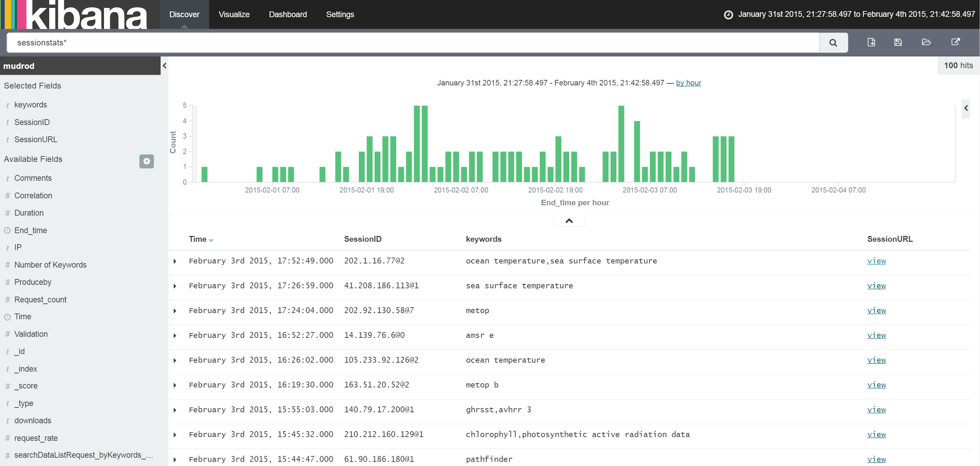Expand the ghrsst,avhrr 3 row
This screenshot has width=980, height=466.
click(x=175, y=410)
